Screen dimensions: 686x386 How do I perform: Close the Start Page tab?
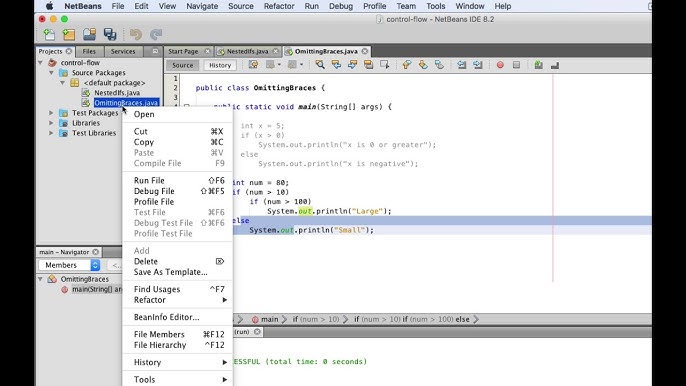207,51
